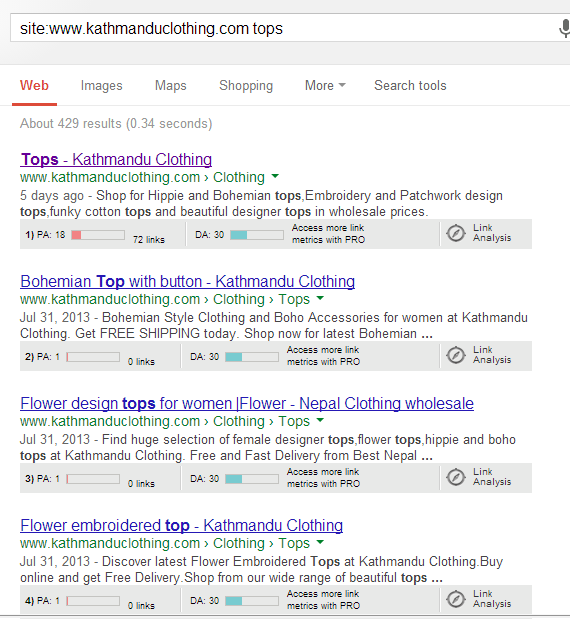Click the PA: 18 red progress bar
The image size is (570, 630).
pyautogui.click(x=98, y=235)
